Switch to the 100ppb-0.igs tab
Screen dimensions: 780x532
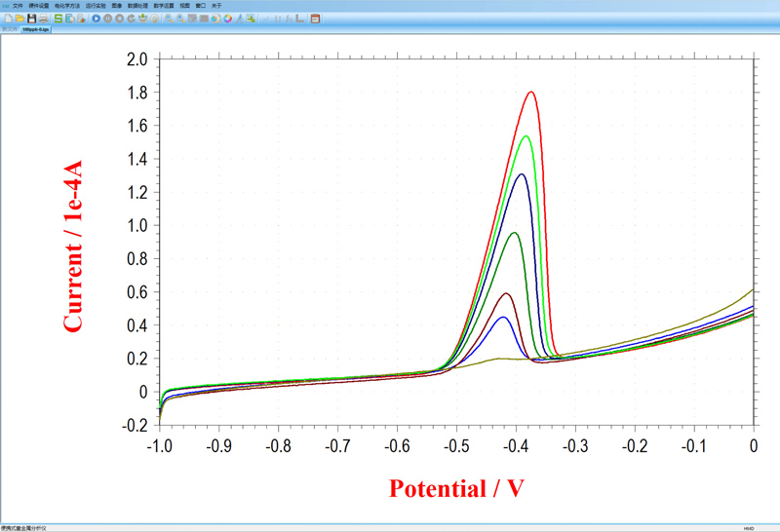coord(37,29)
